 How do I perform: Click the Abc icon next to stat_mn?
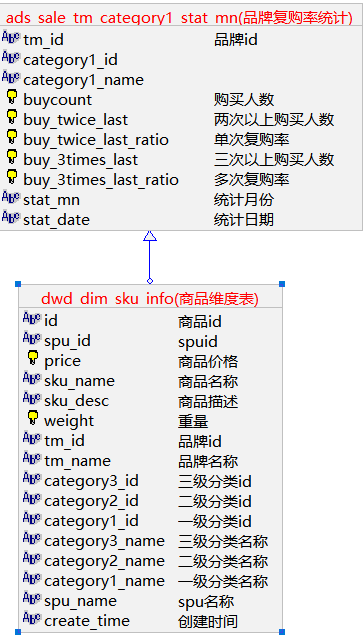click(x=11, y=197)
